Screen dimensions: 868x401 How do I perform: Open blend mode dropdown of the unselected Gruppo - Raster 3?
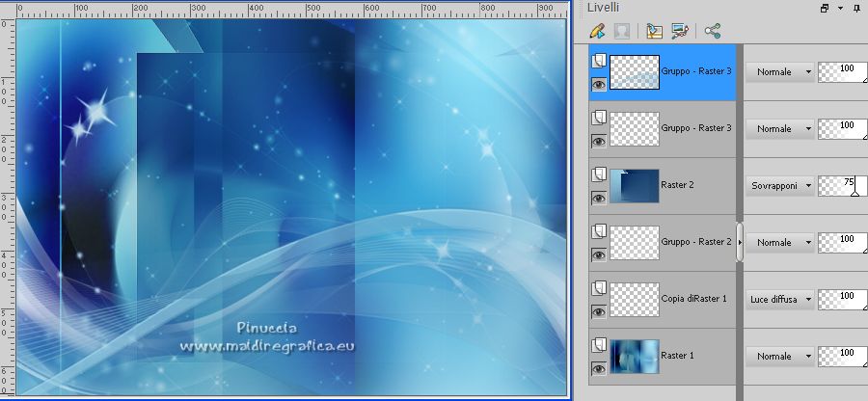[780, 129]
